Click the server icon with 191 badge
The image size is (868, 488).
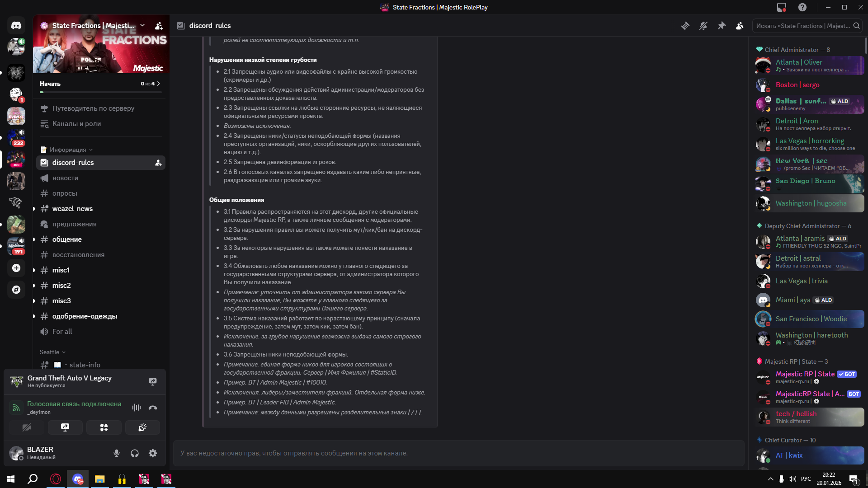click(x=16, y=246)
